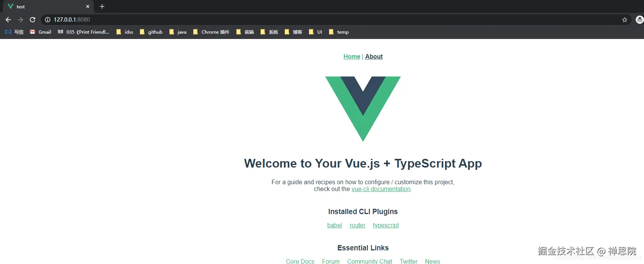
Task: Reload the page with the refresh icon
Action: coord(33,20)
